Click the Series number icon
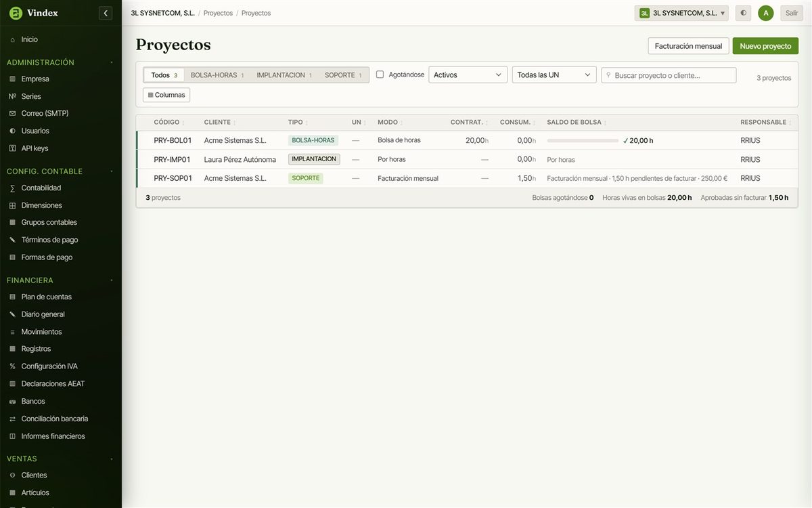812x508 pixels. click(12, 97)
